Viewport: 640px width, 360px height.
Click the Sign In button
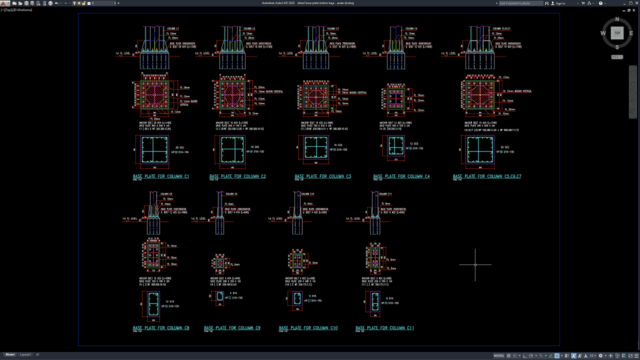click(558, 3)
